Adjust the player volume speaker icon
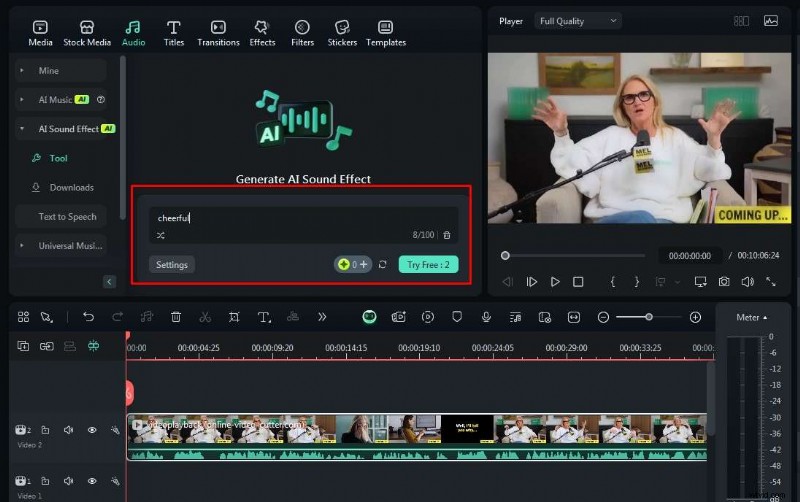This screenshot has width=800, height=502. point(747,282)
